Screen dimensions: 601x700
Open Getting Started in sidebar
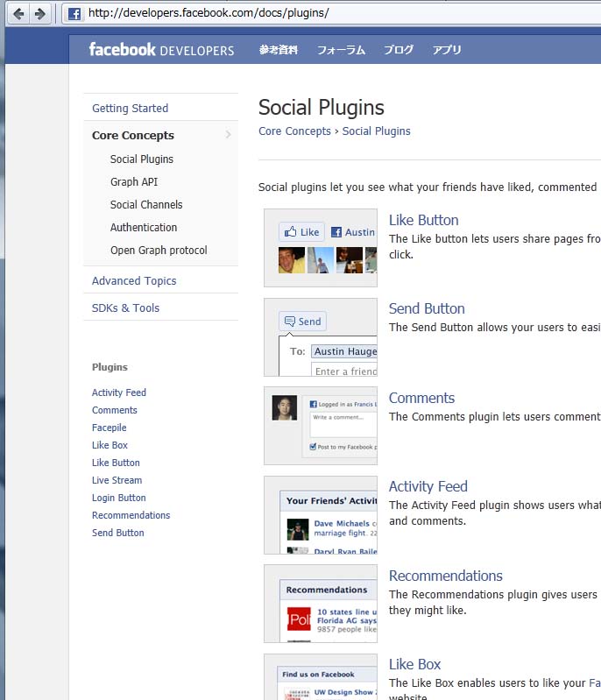(x=130, y=108)
